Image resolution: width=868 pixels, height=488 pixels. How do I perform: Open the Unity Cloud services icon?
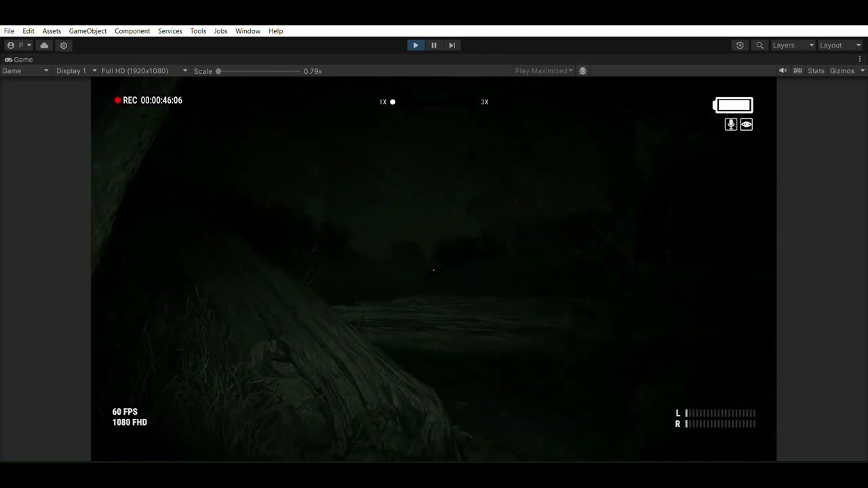point(45,45)
